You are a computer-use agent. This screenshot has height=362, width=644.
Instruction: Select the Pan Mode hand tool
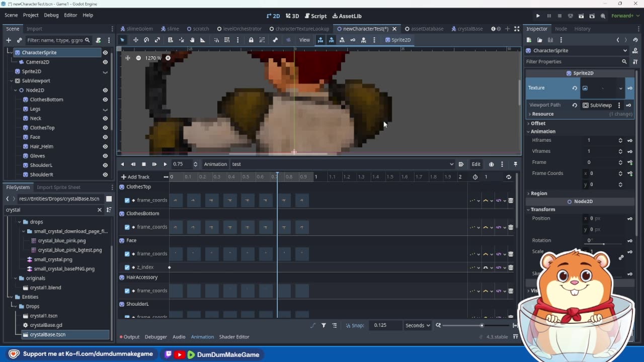(192, 40)
